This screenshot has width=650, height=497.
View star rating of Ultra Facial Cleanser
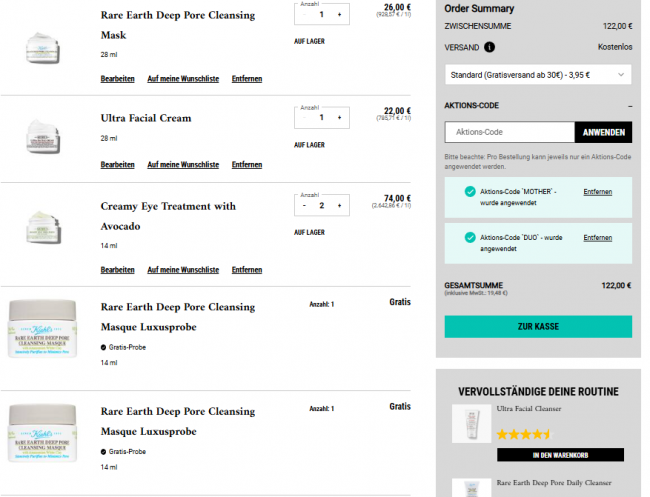(x=525, y=434)
